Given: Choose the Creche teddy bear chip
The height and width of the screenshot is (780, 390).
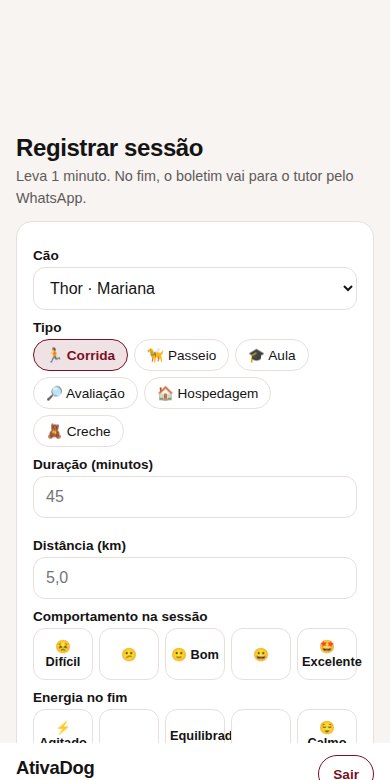Looking at the screenshot, I should point(79,431).
